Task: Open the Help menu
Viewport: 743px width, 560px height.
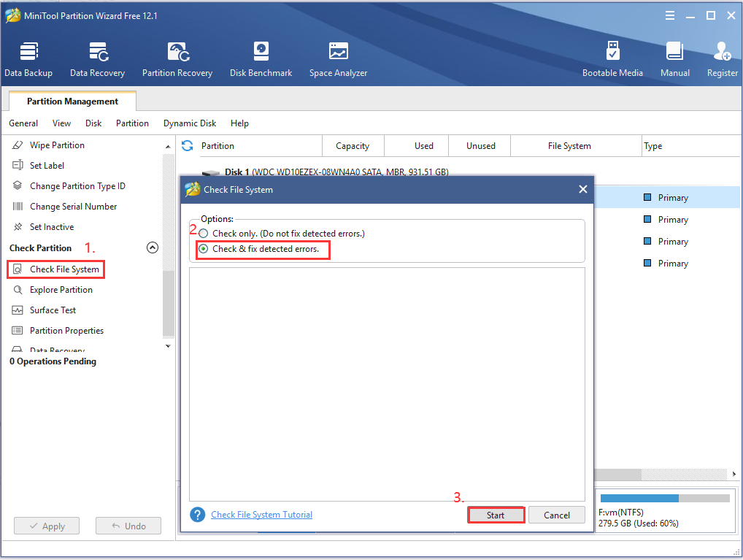Action: click(239, 123)
